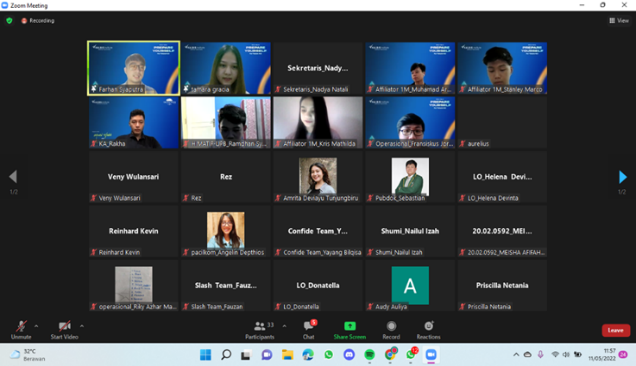Click pacilkom_Angelin Depthios profile photo
Viewport: 636px width, 366px height.
point(226,230)
